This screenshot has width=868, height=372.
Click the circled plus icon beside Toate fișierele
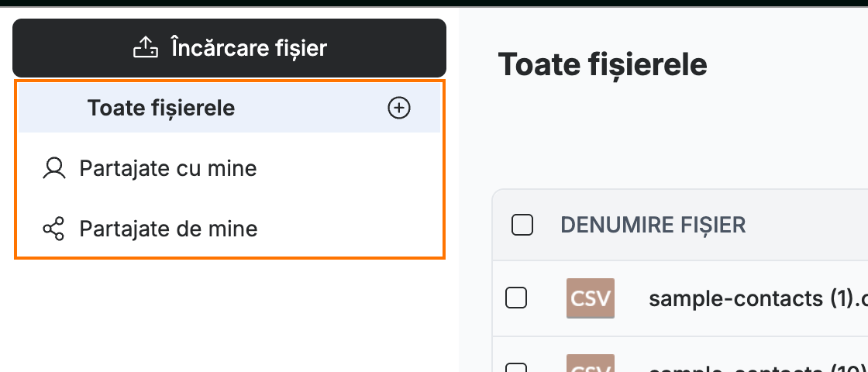tap(398, 108)
